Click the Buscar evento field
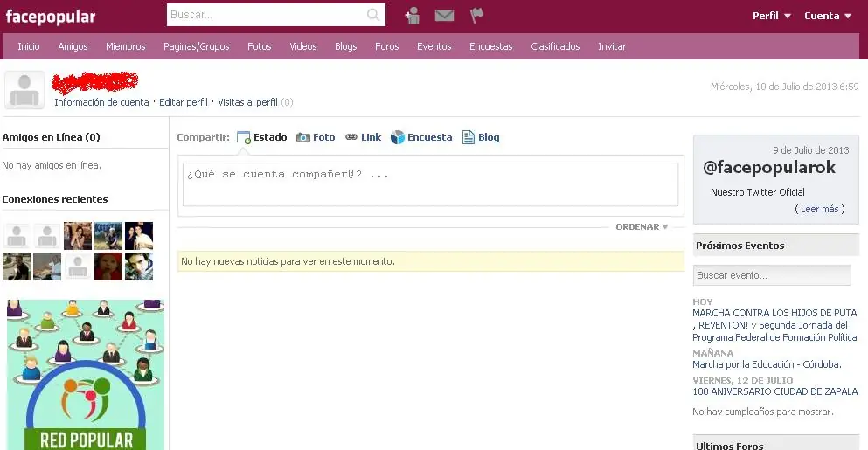868x450 pixels. click(772, 275)
